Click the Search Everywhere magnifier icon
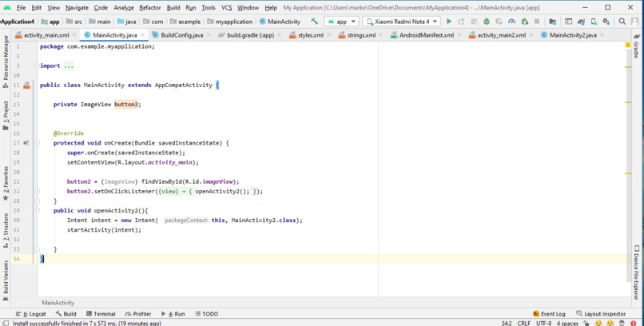Image resolution: width=644 pixels, height=326 pixels. click(x=622, y=22)
